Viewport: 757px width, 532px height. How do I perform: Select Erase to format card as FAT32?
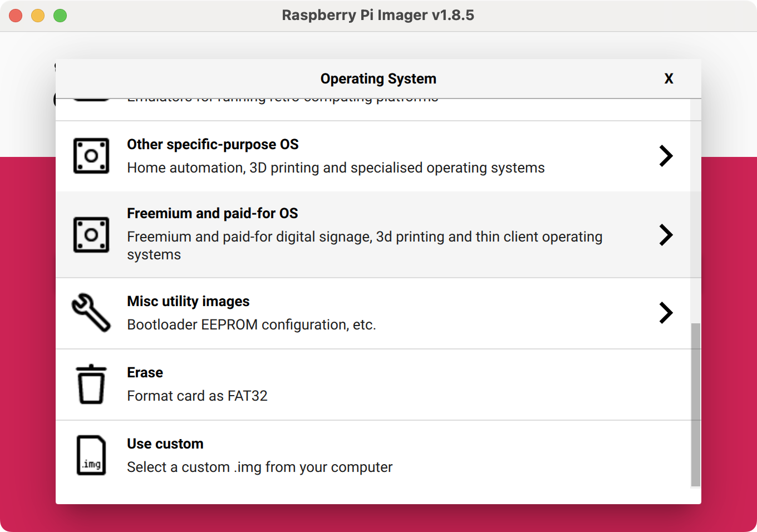(334, 384)
